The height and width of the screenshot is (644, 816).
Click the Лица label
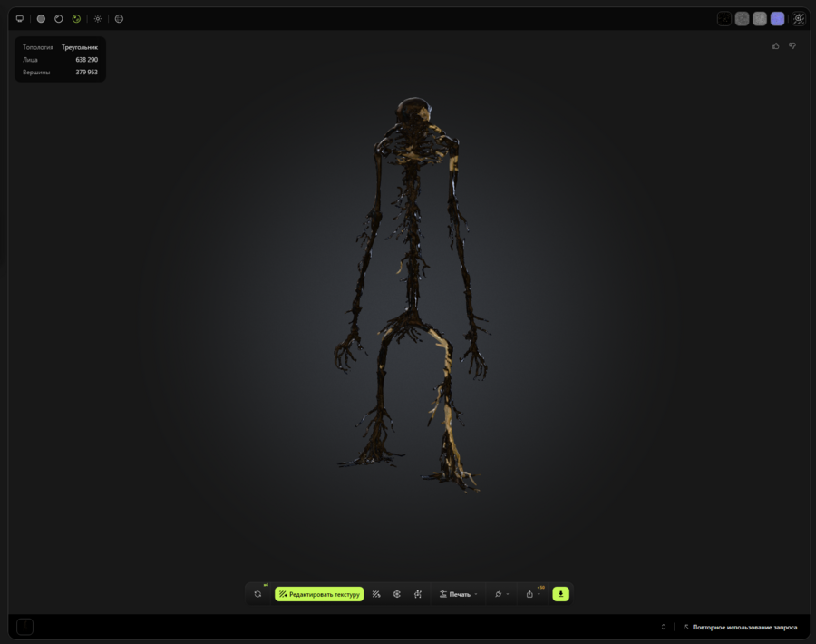(30, 60)
